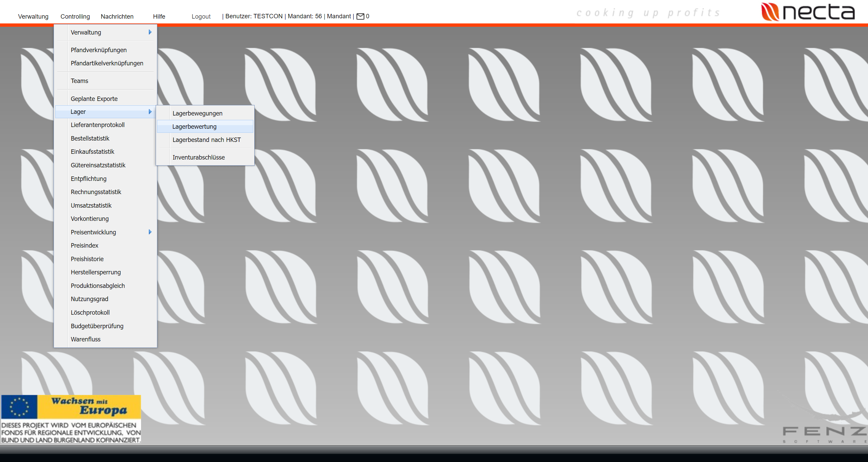Screen dimensions: 868x462
Task: Expand the Lager submenu arrow
Action: (150, 112)
